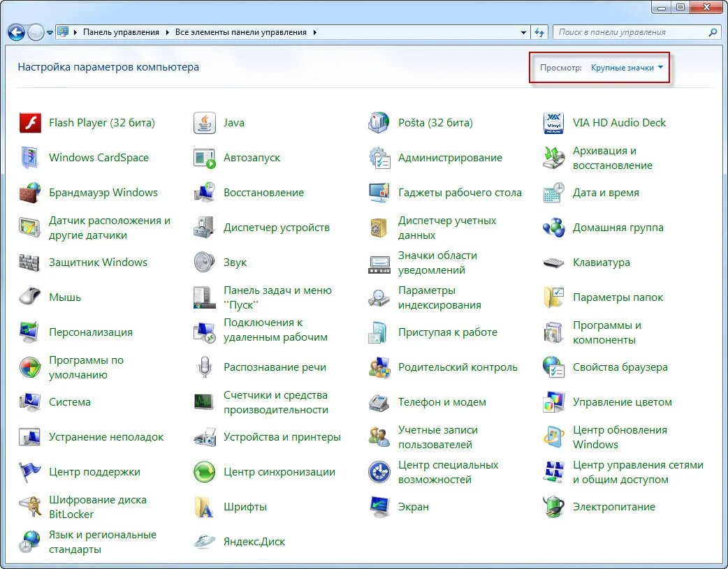Open the Flash Player red icon

tap(31, 123)
